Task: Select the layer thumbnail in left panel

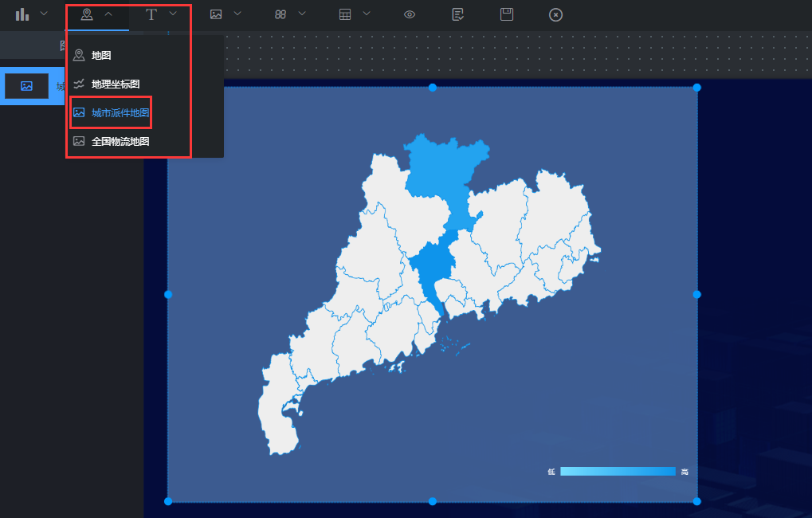Action: tap(26, 86)
